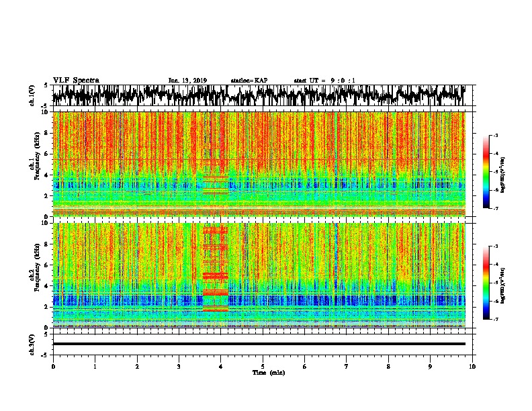Select the ch.2 spectrogram color scale bar
The height and width of the screenshot is (411, 532).
tap(486, 283)
